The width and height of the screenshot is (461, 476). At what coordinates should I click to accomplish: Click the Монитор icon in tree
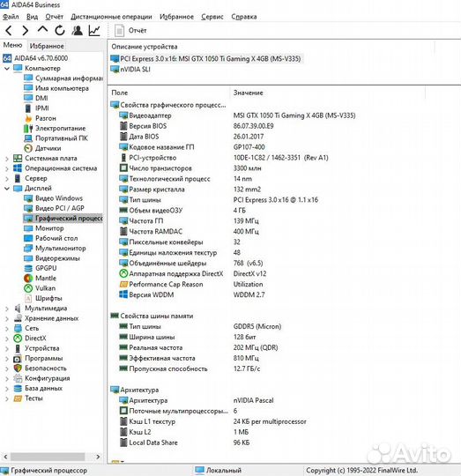point(28,228)
